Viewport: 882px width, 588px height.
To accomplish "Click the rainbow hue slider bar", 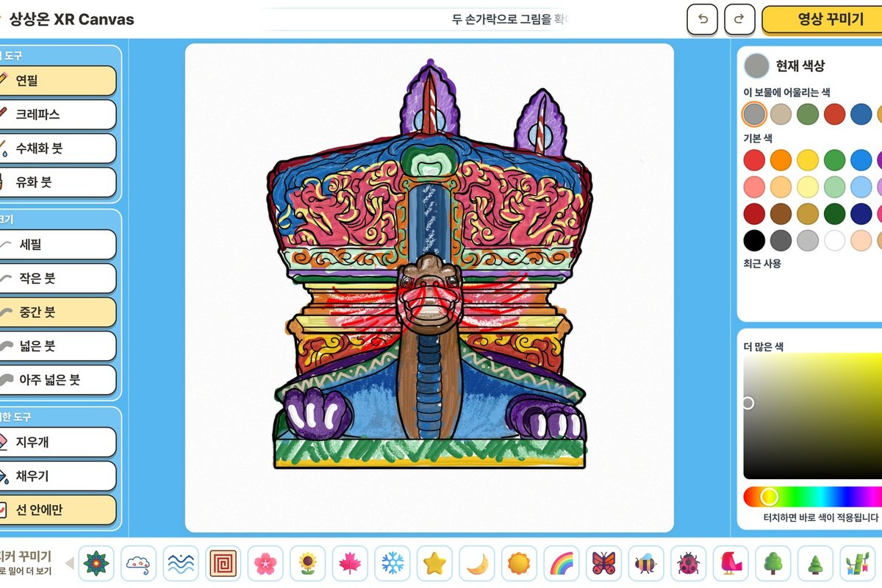I will coord(813,497).
